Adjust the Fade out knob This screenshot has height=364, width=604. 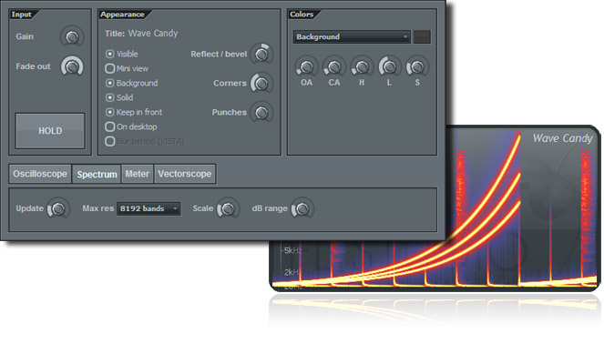click(x=70, y=66)
